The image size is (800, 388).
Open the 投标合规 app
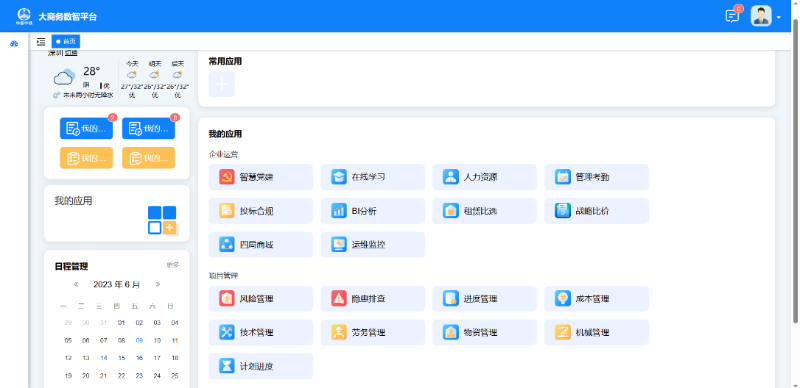click(x=261, y=211)
